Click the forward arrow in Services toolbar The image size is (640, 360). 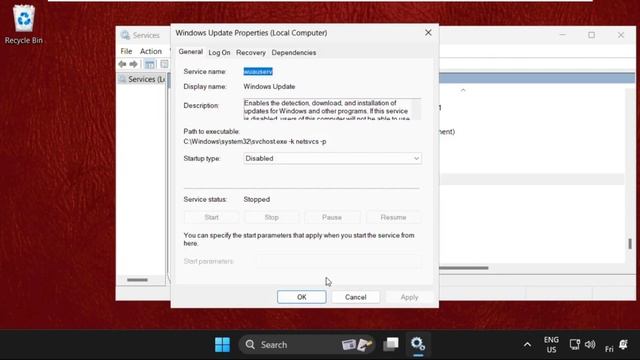pos(133,64)
